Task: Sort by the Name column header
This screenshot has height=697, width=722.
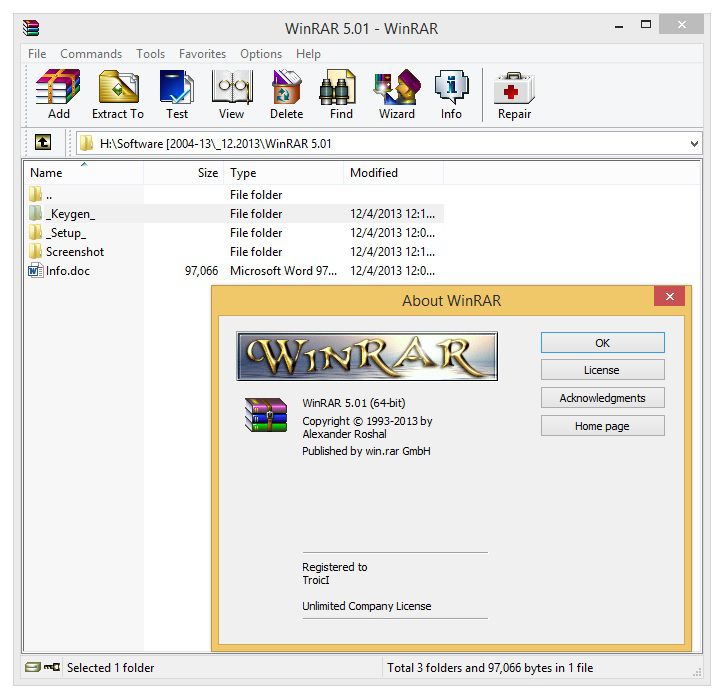Action: [83, 173]
